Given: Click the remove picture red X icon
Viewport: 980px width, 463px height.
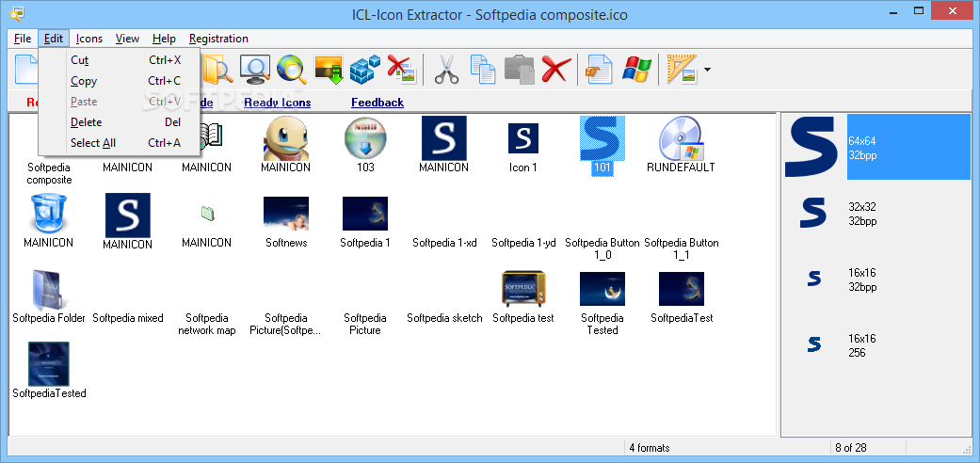Looking at the screenshot, I should pyautogui.click(x=401, y=70).
